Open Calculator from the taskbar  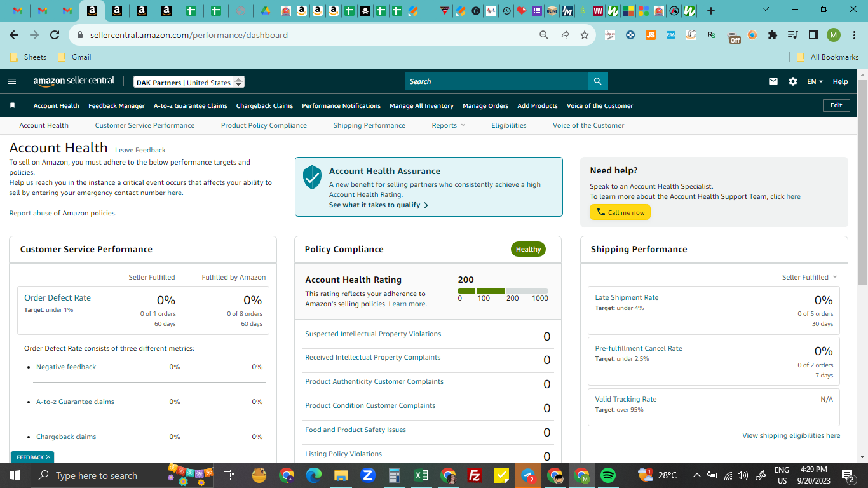click(x=394, y=475)
